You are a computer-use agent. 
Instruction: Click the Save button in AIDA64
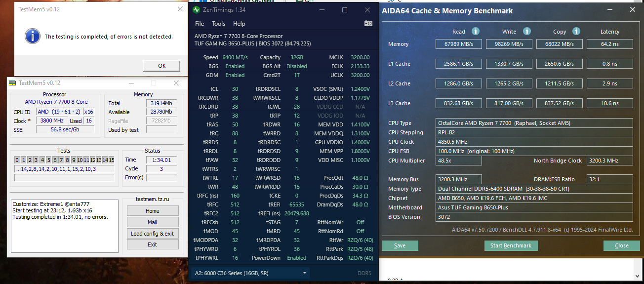click(400, 245)
